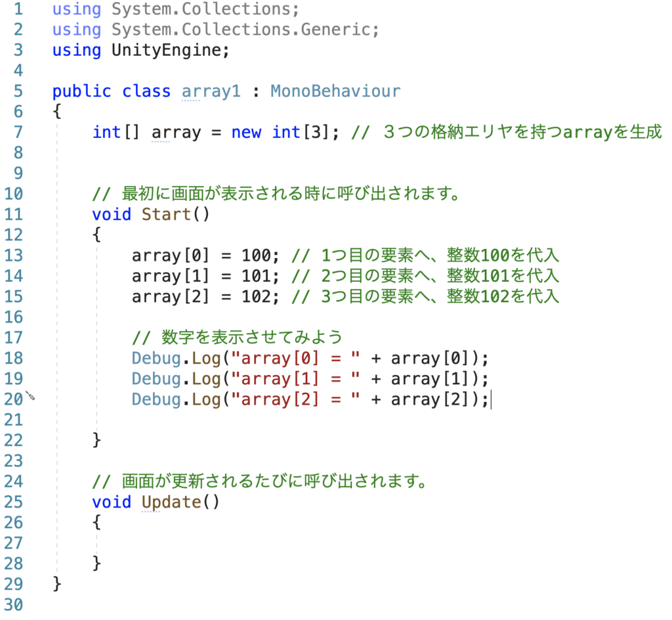The height and width of the screenshot is (620, 672).
Task: Click the comment 数字を表示させてみよう
Action: tap(238, 338)
